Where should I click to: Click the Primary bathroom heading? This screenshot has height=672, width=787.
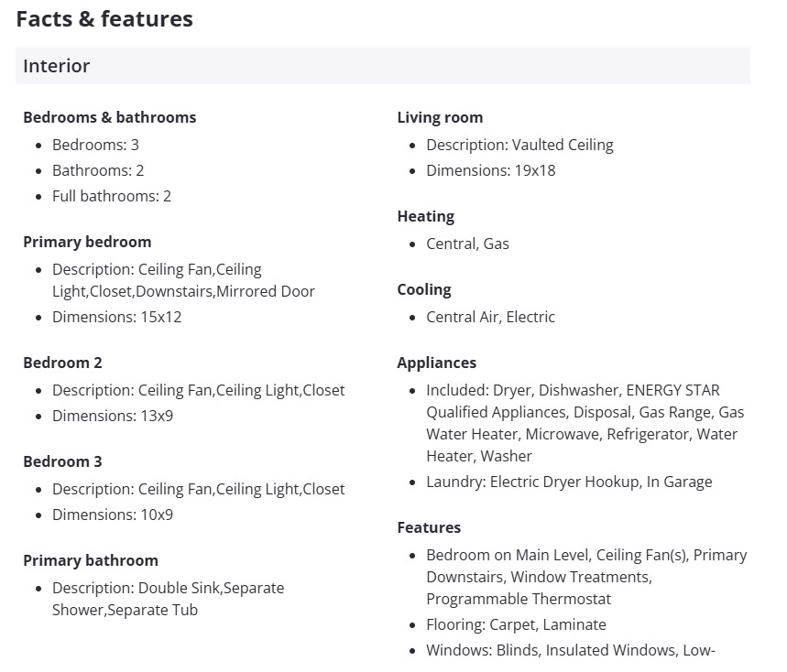coord(91,560)
